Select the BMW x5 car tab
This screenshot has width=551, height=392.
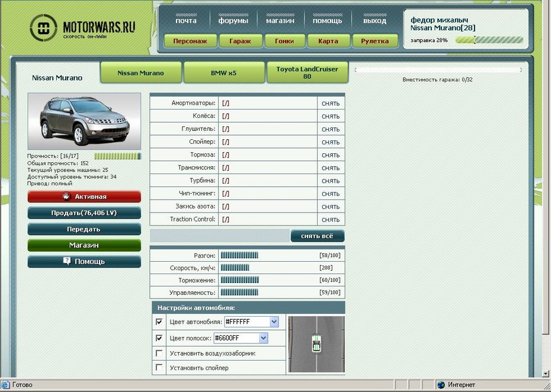[224, 73]
